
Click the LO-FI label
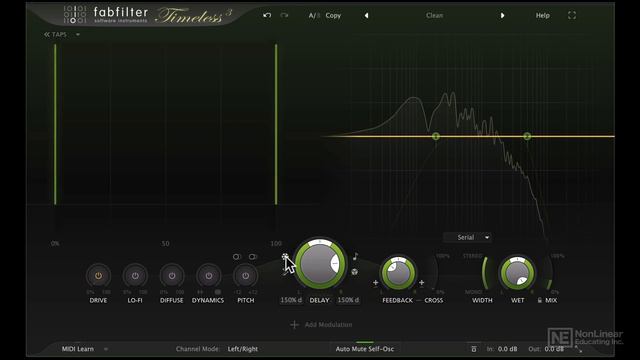(135, 300)
